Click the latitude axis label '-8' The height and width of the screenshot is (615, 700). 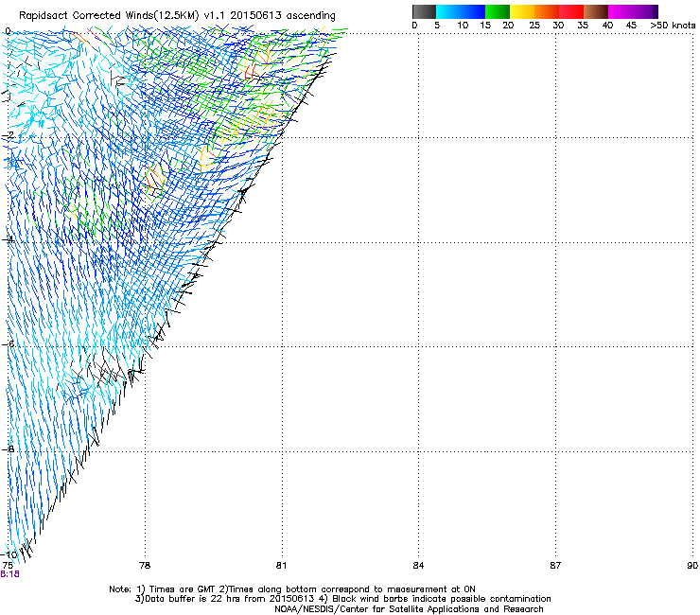click(x=8, y=449)
